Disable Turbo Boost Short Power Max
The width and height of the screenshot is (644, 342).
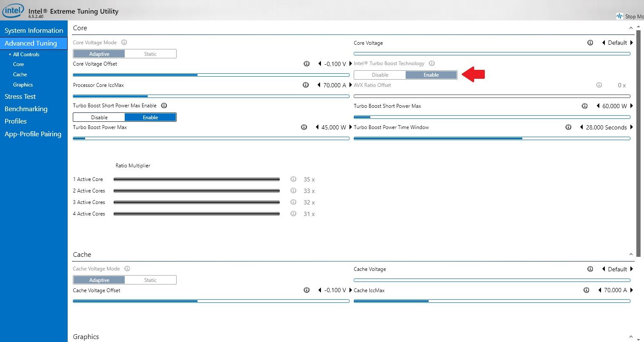tap(99, 117)
